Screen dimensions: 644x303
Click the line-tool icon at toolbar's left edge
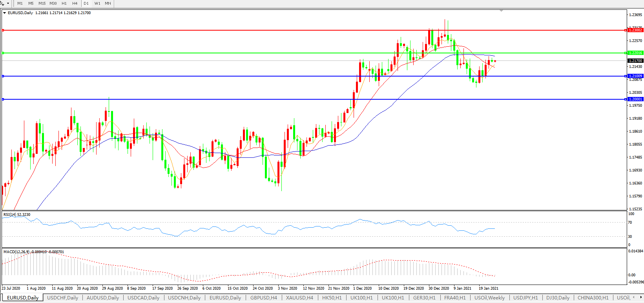click(x=2, y=3)
